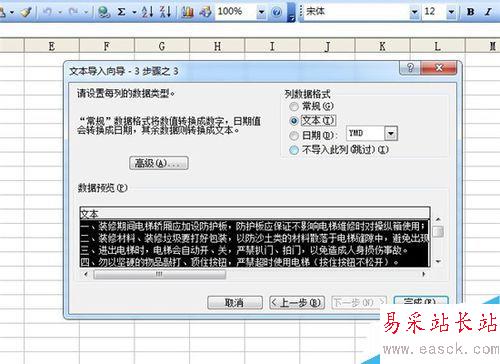The image size is (500, 364).
Task: Open the zoom 100% dropdown arrow
Action: click(x=261, y=13)
